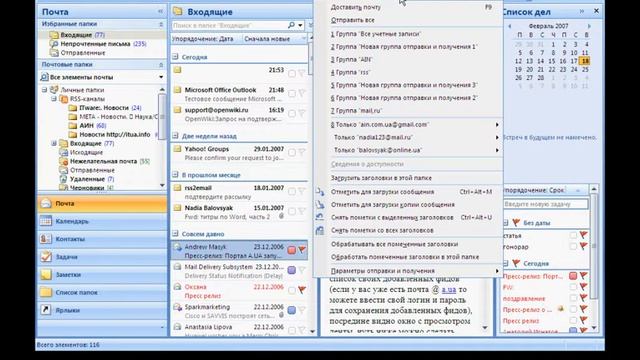Open Только 'ain.com.ua@gmail.com' submenu
Viewport: 640px width, 360px height.
[409, 124]
